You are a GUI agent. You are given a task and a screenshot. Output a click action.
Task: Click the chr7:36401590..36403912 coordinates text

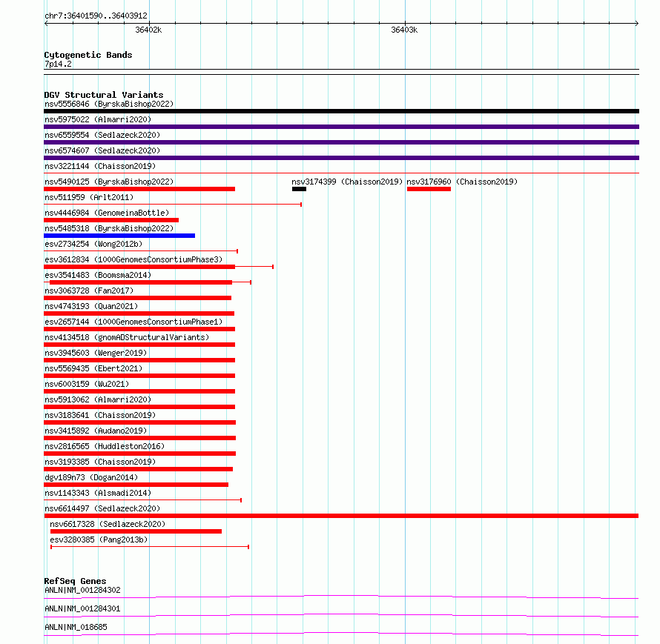coord(96,16)
